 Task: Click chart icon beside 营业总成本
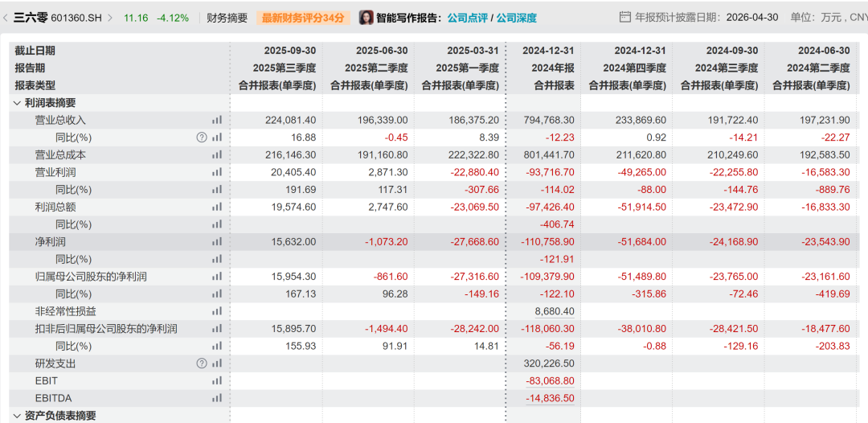pyautogui.click(x=217, y=154)
